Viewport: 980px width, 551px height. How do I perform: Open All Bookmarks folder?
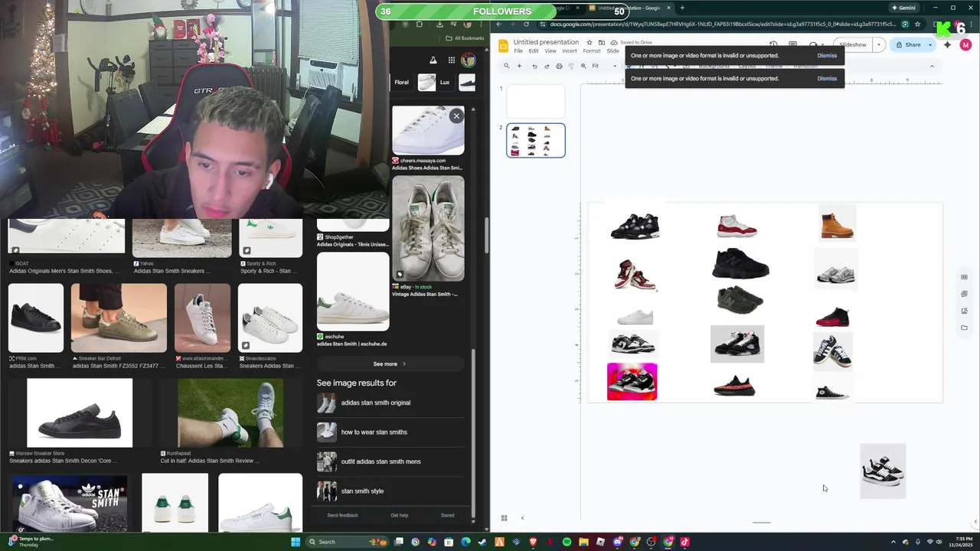[465, 38]
